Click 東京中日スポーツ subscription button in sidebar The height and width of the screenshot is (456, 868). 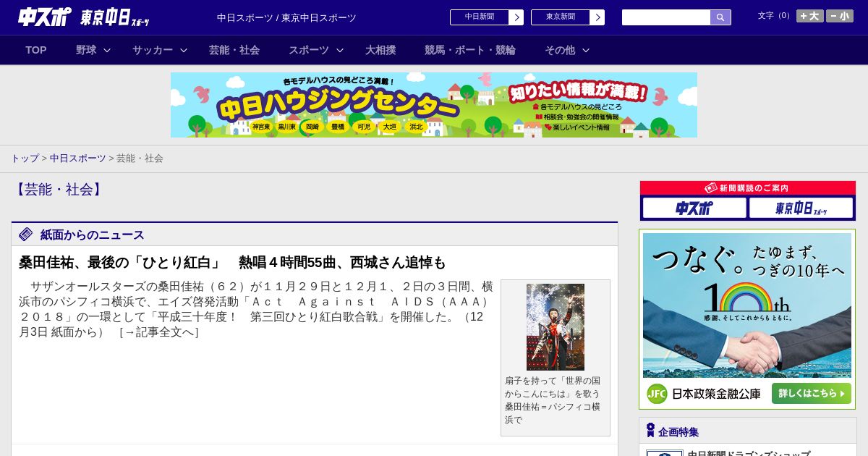801,208
